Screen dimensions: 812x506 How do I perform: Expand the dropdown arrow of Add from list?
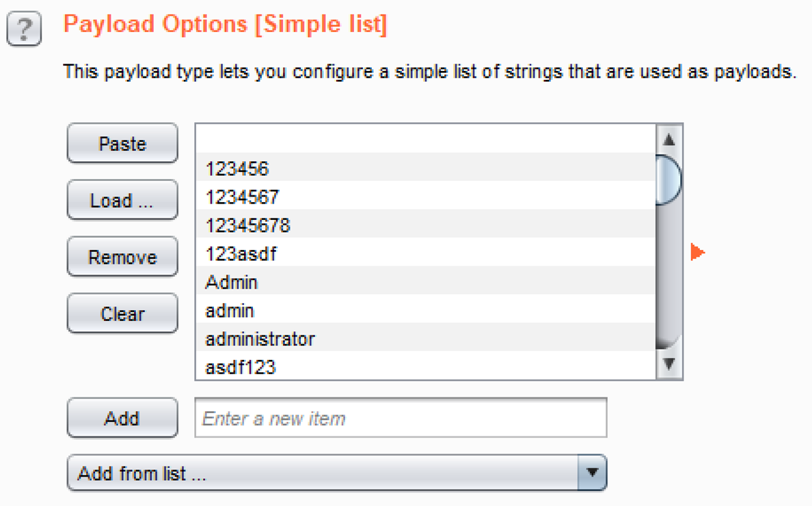(x=592, y=473)
